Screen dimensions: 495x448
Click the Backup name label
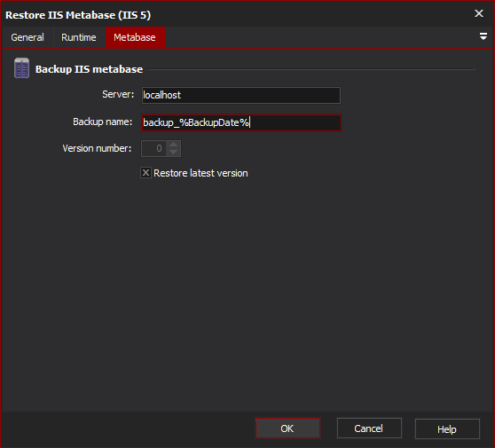(x=102, y=122)
